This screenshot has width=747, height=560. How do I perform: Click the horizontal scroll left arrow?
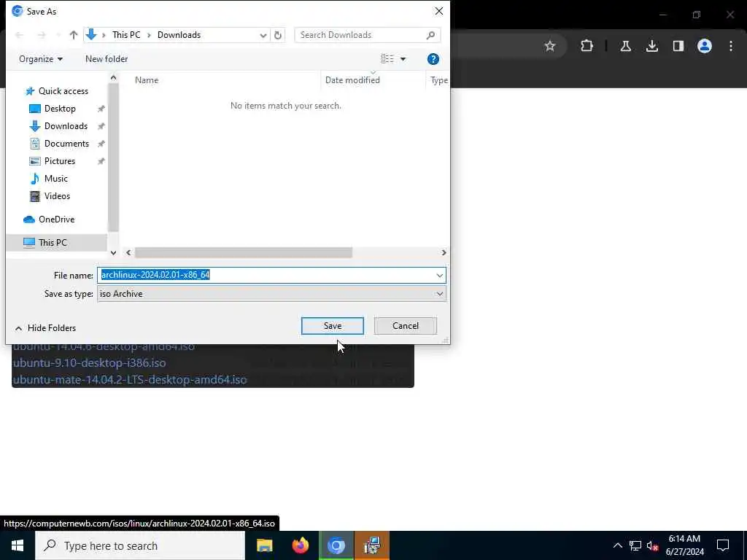pos(128,252)
